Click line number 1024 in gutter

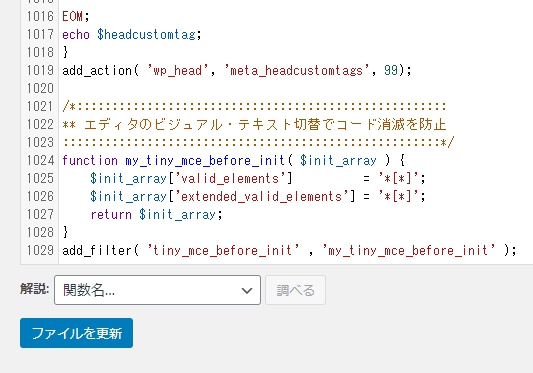pyautogui.click(x=40, y=160)
